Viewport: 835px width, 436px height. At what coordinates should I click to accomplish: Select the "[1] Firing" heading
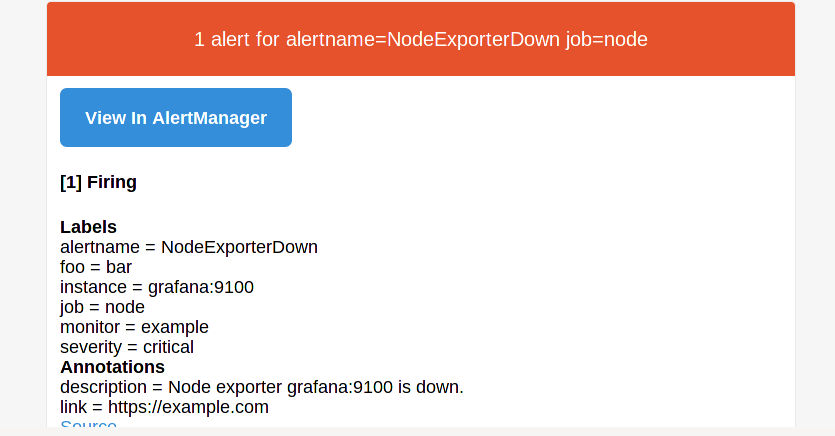tap(99, 182)
